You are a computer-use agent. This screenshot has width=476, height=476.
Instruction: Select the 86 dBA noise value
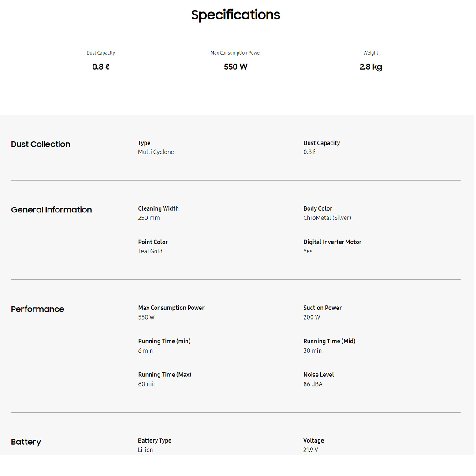click(x=312, y=384)
